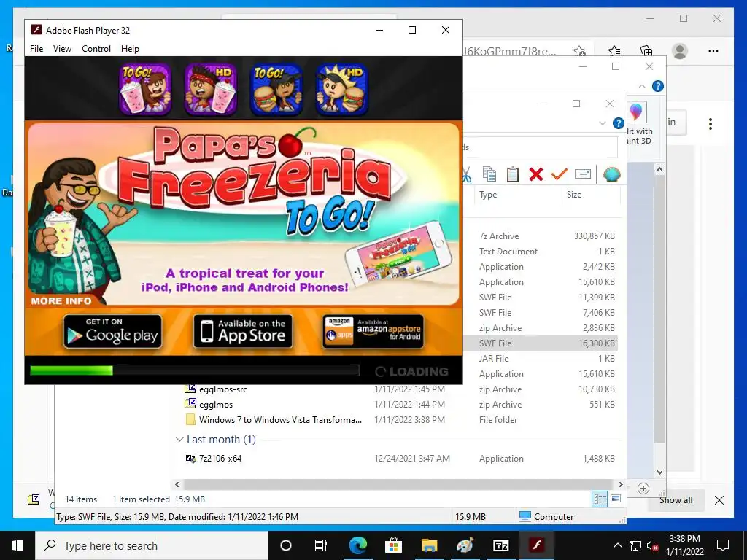
Task: Switch to details view in the status bar
Action: 600,499
